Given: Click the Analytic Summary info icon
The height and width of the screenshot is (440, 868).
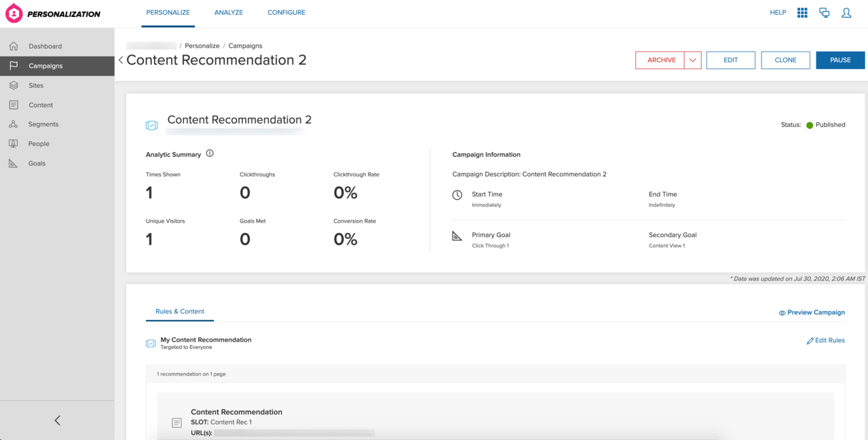Looking at the screenshot, I should 210,153.
